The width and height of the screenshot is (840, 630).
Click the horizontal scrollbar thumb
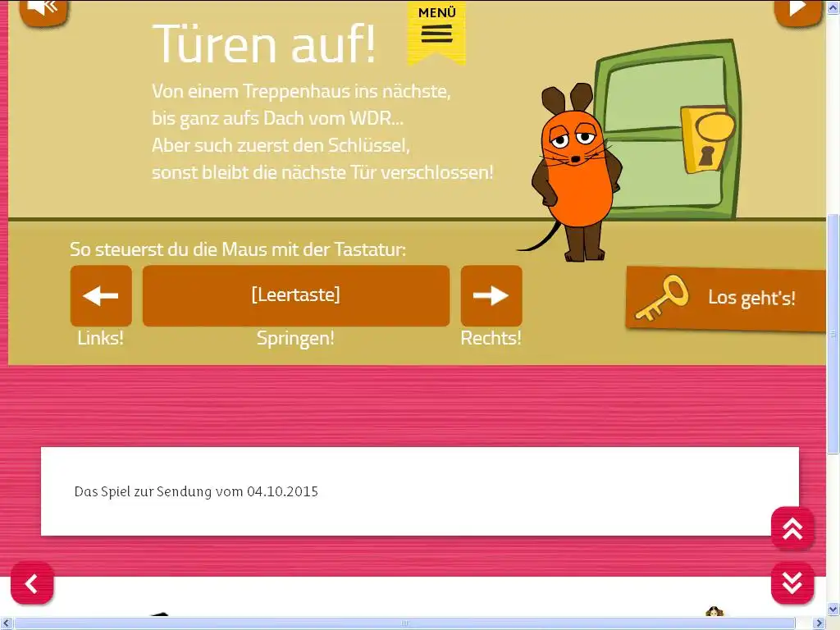point(406,623)
